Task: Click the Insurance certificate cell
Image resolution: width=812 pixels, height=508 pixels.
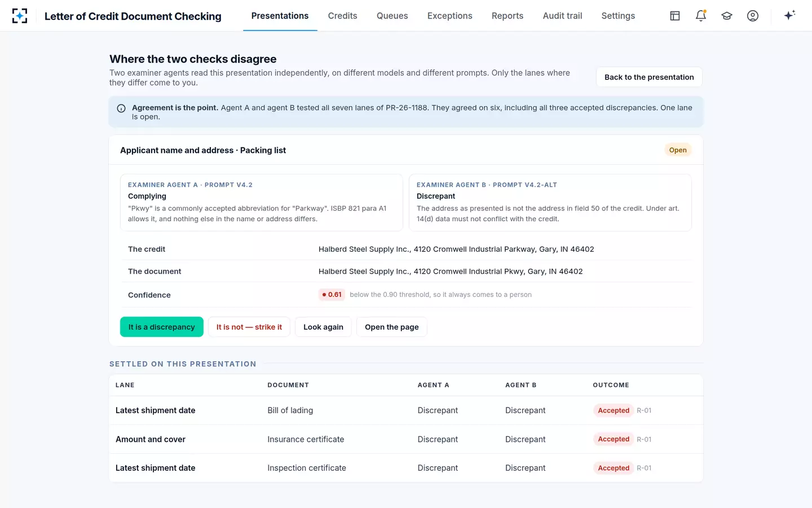Action: pos(306,439)
